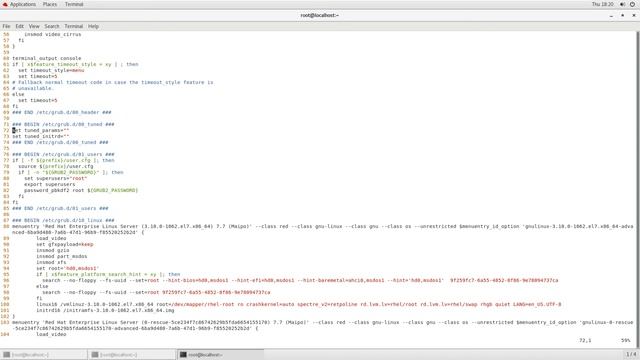Screen dimensions: 640x360
Task: Open the terminal window's Terminal menu
Action: [x=73, y=26]
